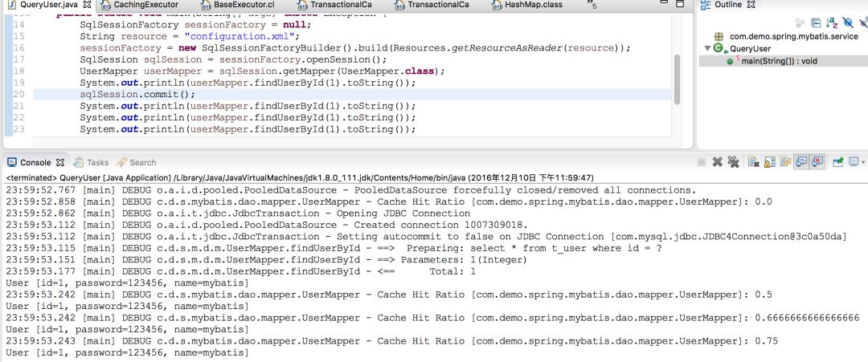Click UserMapper.class in line 18
The height and width of the screenshot is (362, 868).
tap(387, 71)
